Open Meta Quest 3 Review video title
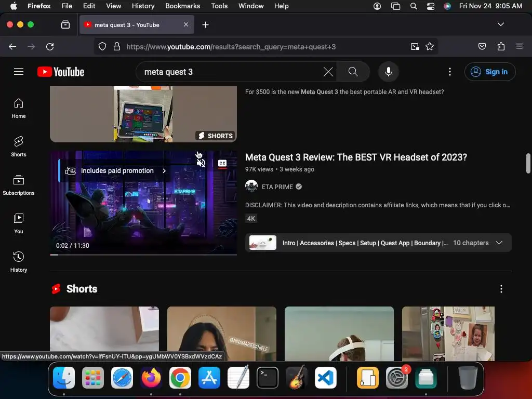532x399 pixels. tap(356, 157)
